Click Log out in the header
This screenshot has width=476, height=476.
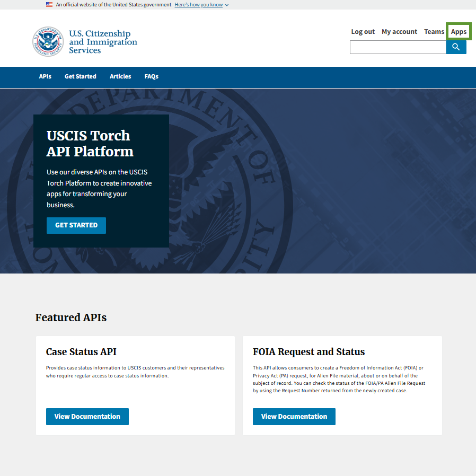tap(363, 32)
